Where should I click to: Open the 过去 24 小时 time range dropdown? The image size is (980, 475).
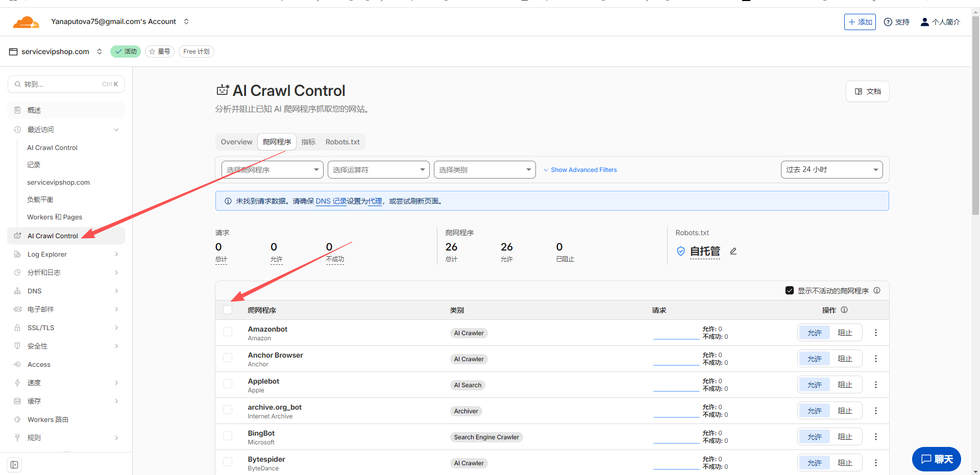pos(831,169)
